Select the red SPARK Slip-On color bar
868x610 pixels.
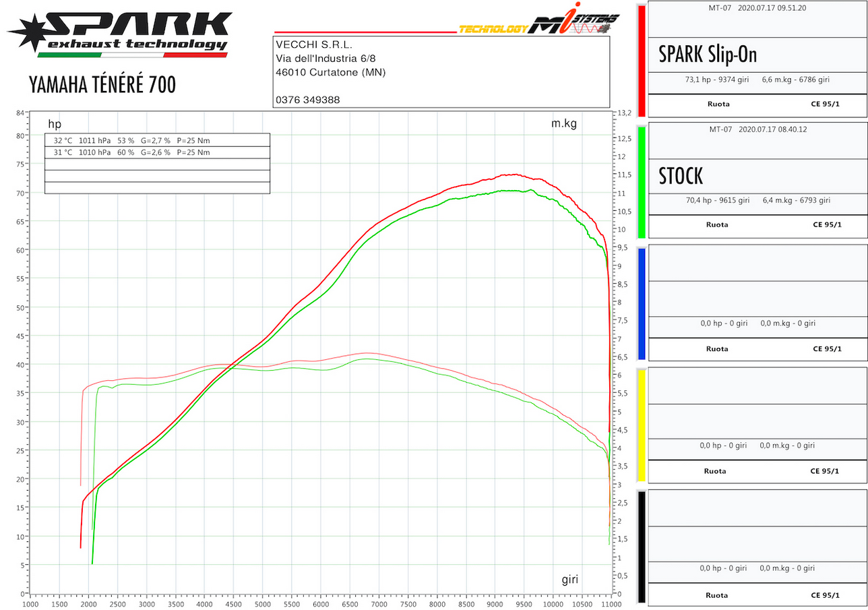click(642, 61)
